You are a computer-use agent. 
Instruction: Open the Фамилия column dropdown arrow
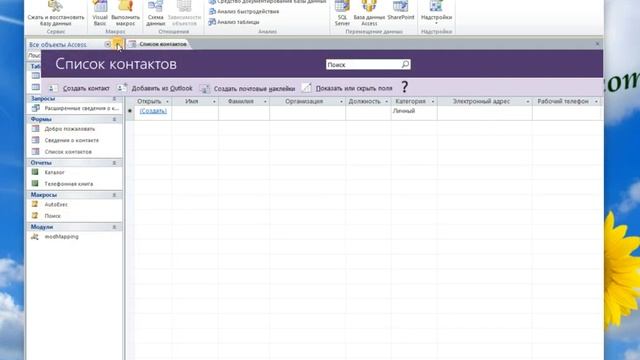(x=265, y=102)
